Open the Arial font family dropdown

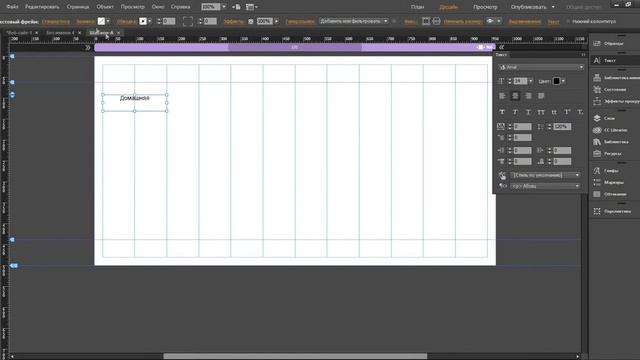541,67
